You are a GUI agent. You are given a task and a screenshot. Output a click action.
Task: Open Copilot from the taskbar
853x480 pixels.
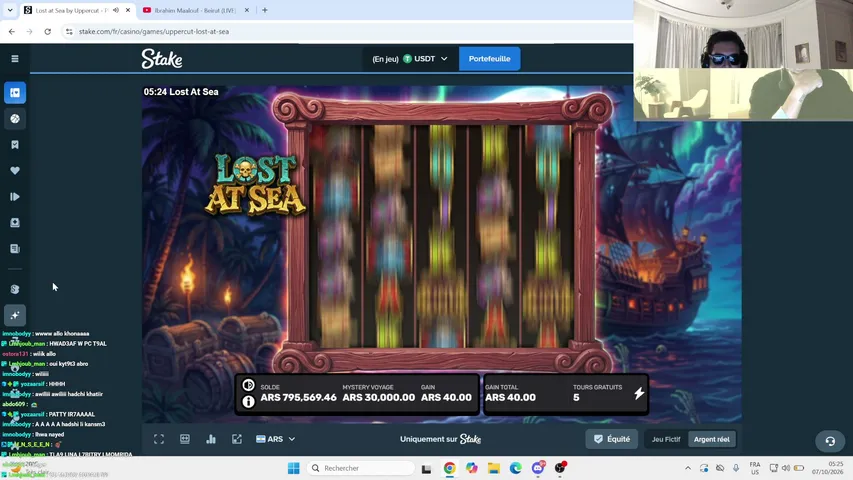pos(471,468)
